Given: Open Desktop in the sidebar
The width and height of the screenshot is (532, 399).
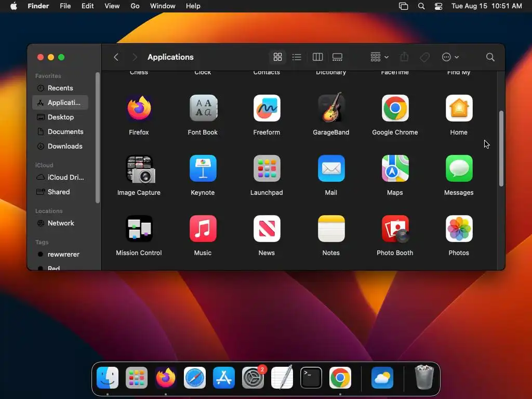Looking at the screenshot, I should tap(60, 117).
